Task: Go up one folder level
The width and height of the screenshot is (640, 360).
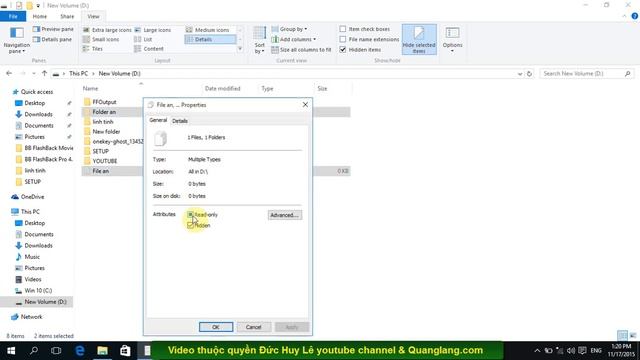Action: pyautogui.click(x=44, y=73)
